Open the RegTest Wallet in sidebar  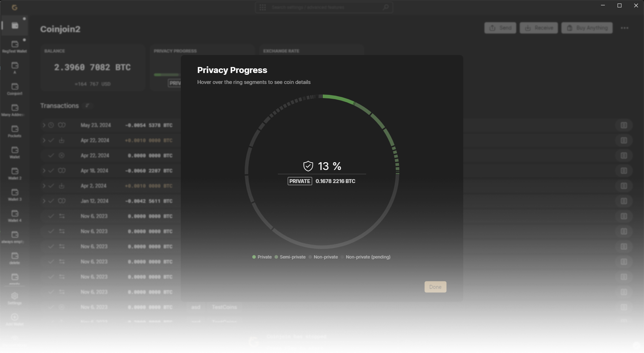(15, 46)
